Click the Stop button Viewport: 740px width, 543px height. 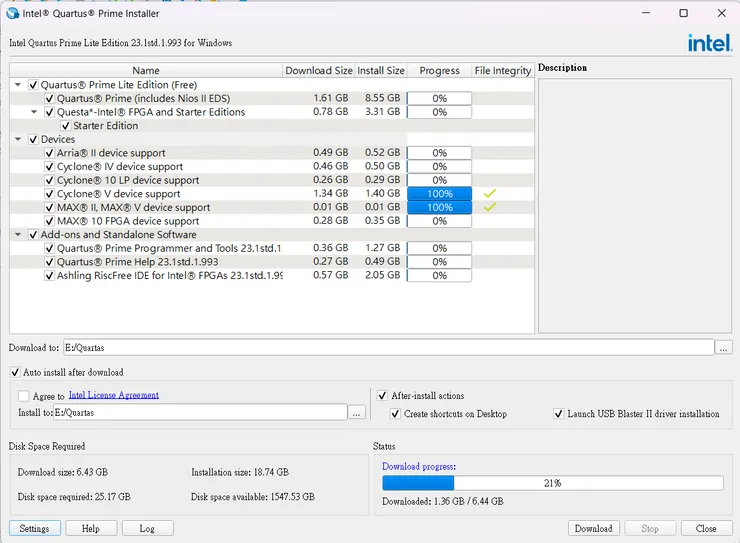click(650, 528)
